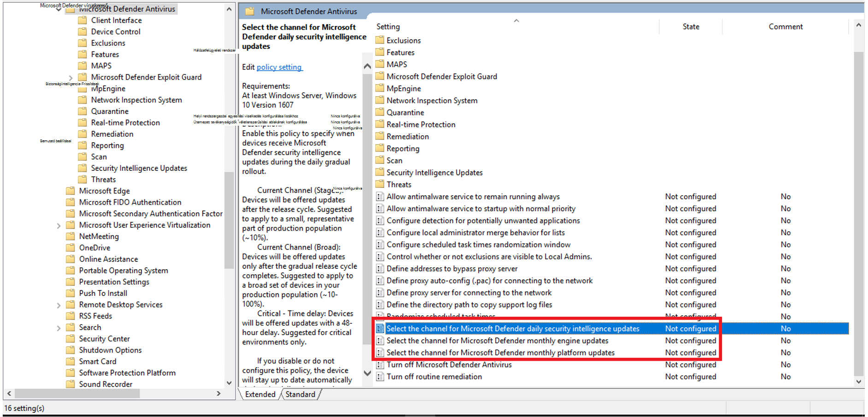The height and width of the screenshot is (417, 868).
Task: Sort list by State column header
Action: [691, 27]
